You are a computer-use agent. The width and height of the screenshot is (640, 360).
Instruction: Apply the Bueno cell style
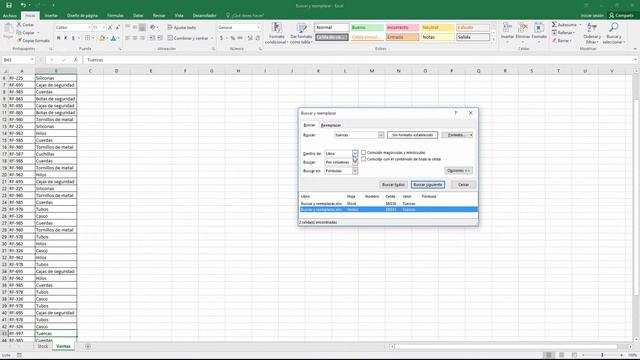(367, 27)
